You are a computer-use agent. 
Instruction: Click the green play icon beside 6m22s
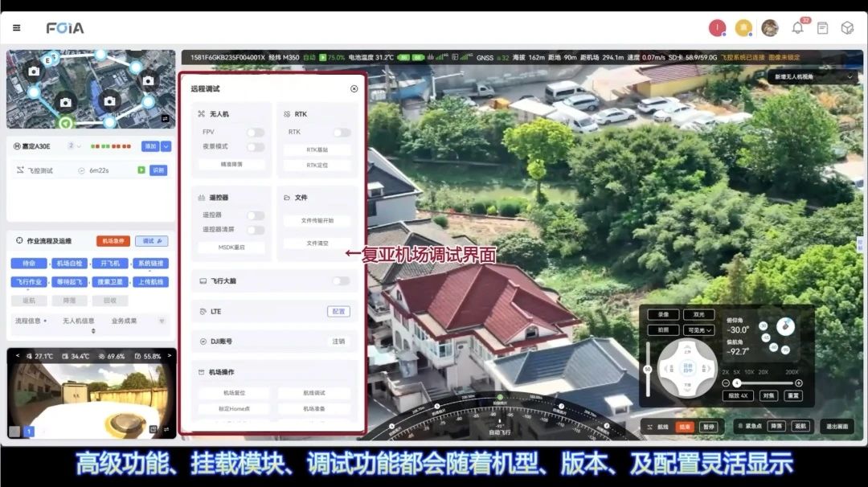click(141, 170)
